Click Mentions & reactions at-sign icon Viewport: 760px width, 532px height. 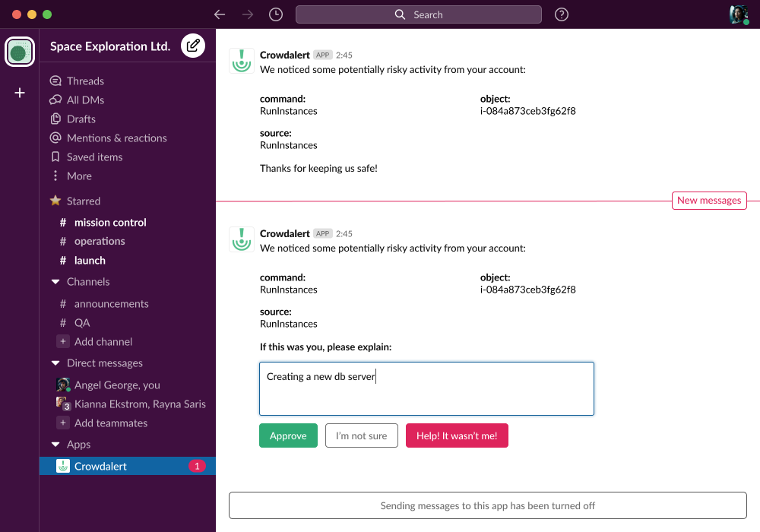[x=55, y=138]
